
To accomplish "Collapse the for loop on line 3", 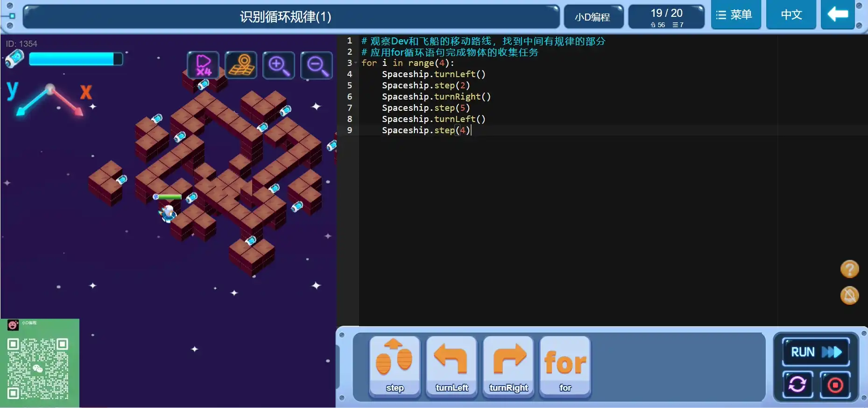I will (x=356, y=63).
